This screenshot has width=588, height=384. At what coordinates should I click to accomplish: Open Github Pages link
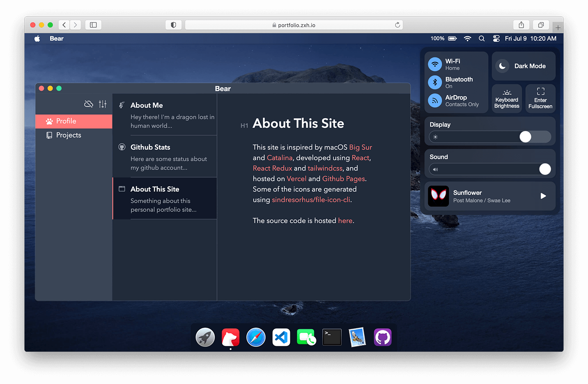[x=343, y=179]
